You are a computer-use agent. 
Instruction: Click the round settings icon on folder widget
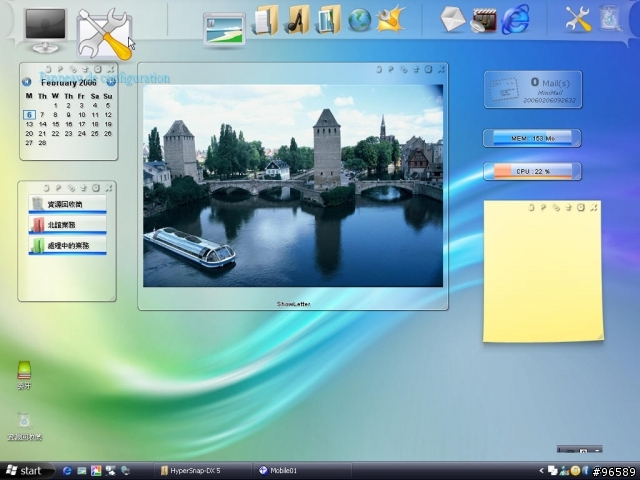[96, 188]
